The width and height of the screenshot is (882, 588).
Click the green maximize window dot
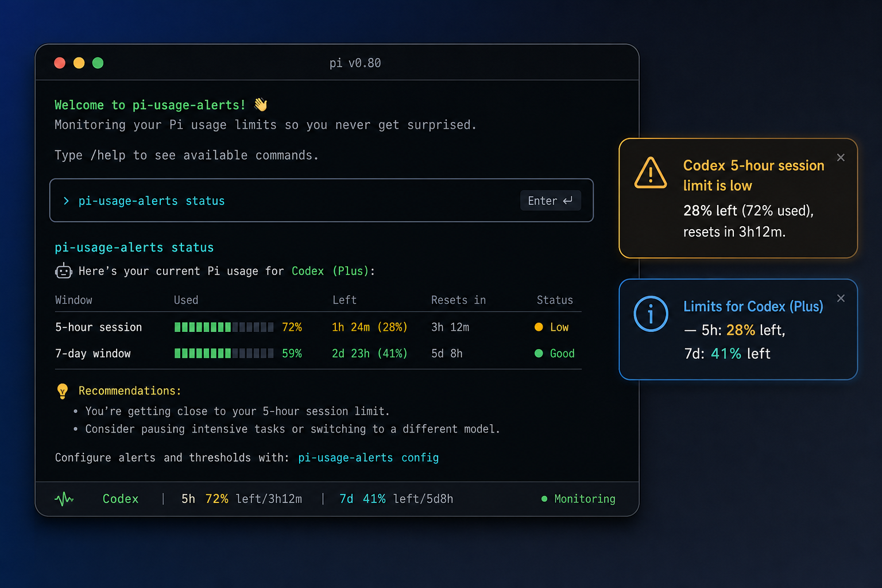(98, 63)
